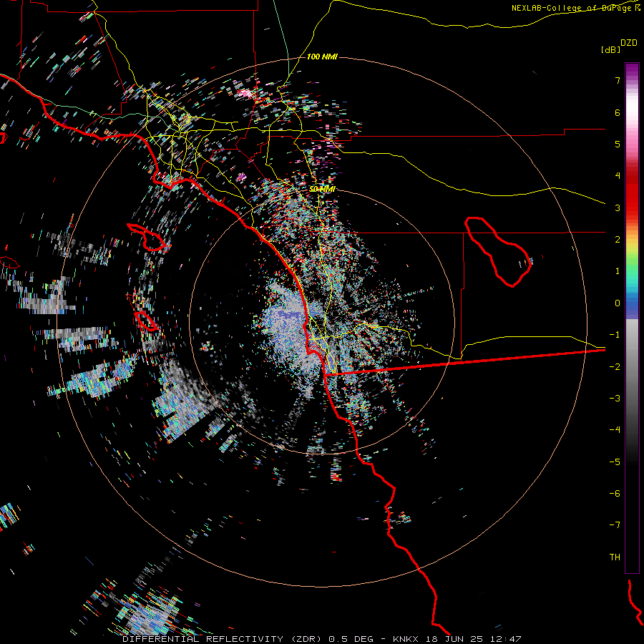Viewport: 644px width, 644px height.
Task: Click the "50 NMI" range ring label
Action: [322, 189]
